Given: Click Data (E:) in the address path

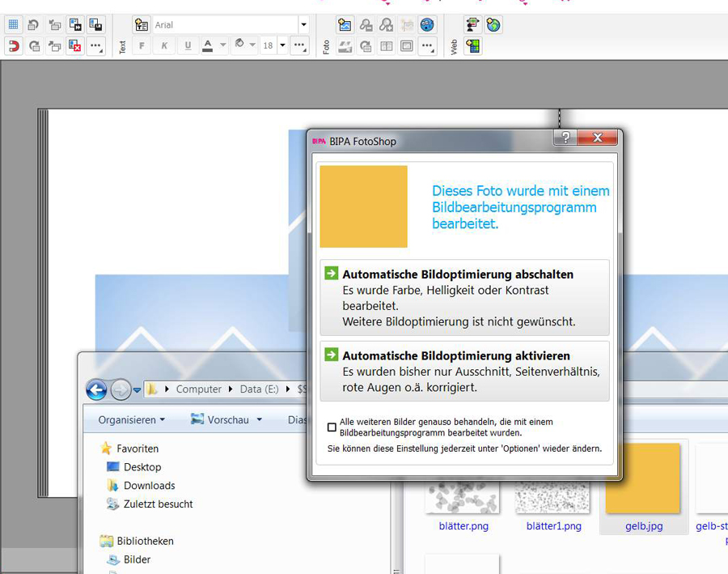Looking at the screenshot, I should click(x=259, y=389).
